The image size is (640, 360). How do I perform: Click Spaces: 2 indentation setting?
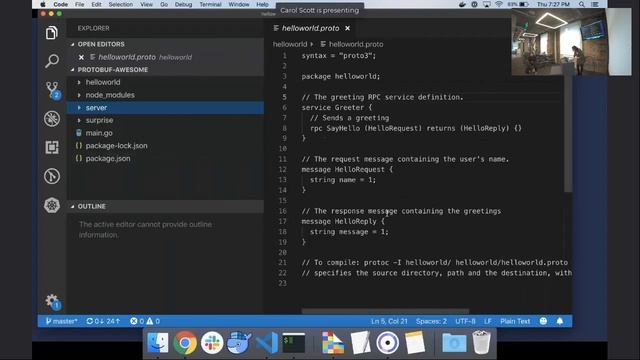pyautogui.click(x=431, y=321)
